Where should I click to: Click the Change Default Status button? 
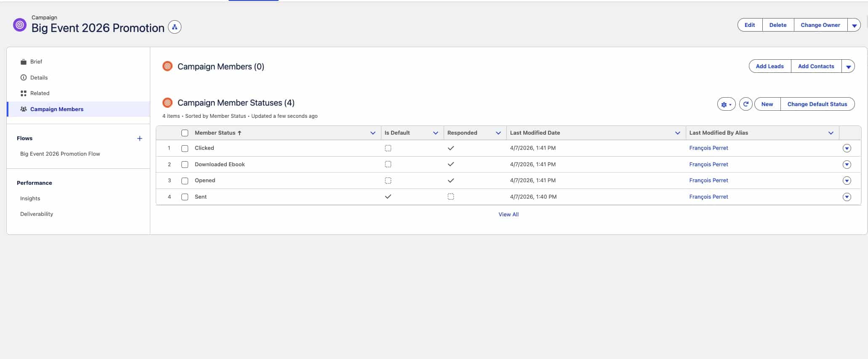(x=817, y=104)
